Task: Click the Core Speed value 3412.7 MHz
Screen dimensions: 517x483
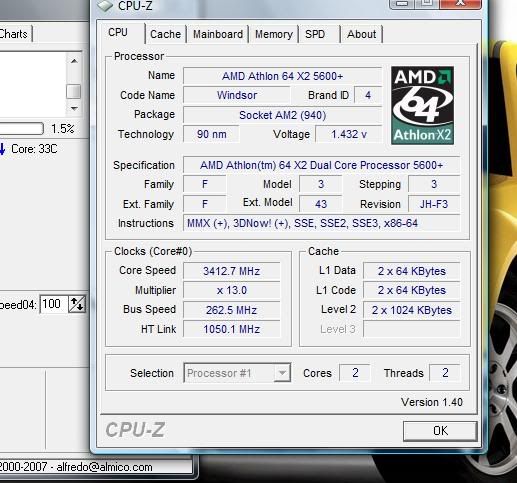Action: (x=232, y=271)
